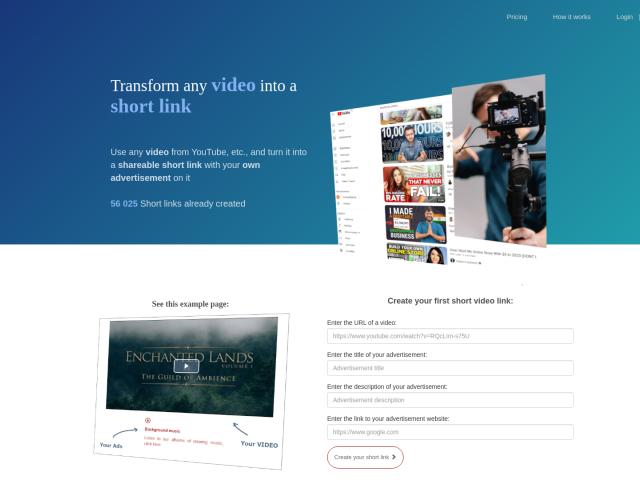Click the Advertisement title field
Image resolution: width=640 pixels, height=480 pixels.
[x=450, y=368]
